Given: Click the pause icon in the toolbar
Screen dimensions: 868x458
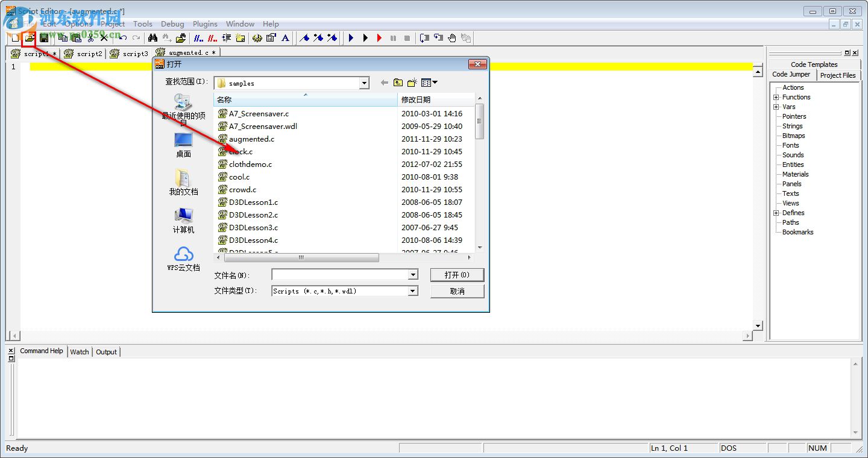Looking at the screenshot, I should tap(393, 38).
